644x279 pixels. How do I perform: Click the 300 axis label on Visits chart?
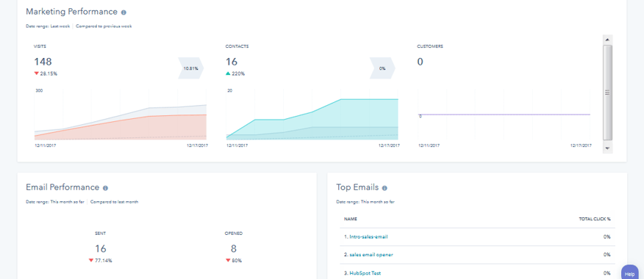[40, 91]
